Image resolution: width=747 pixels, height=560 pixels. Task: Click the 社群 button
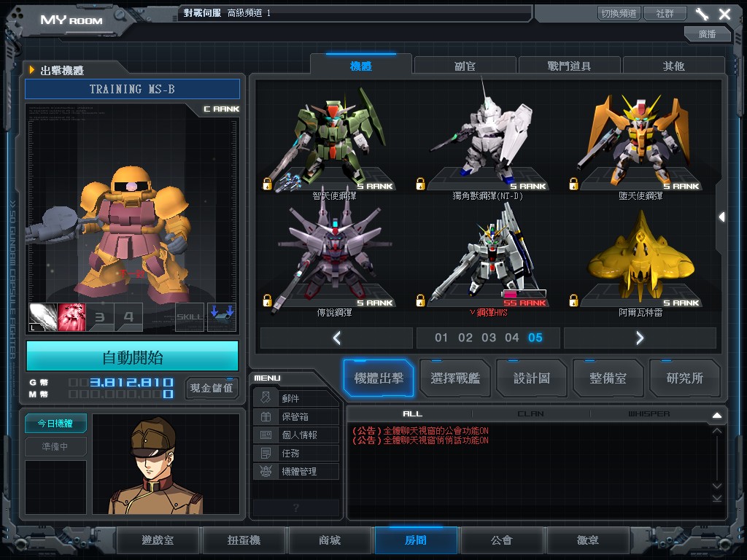tap(665, 13)
